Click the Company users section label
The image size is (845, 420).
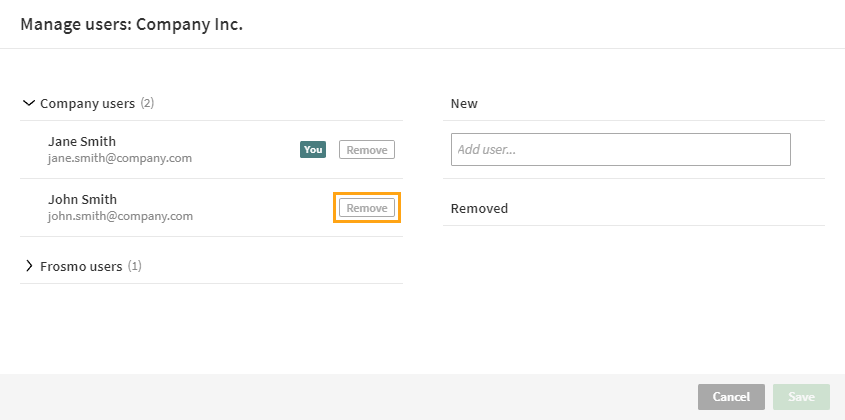click(x=87, y=103)
